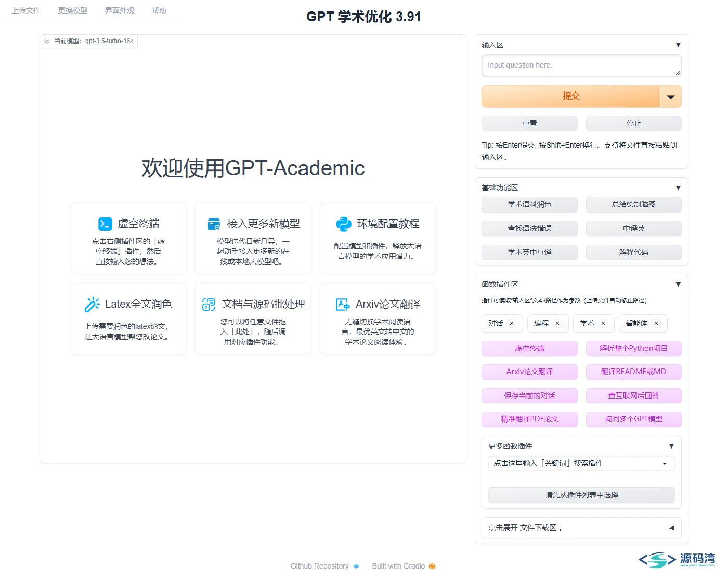This screenshot has width=728, height=580.
Task: Collapse the 更多函数插件 section arrow
Action: coord(671,446)
